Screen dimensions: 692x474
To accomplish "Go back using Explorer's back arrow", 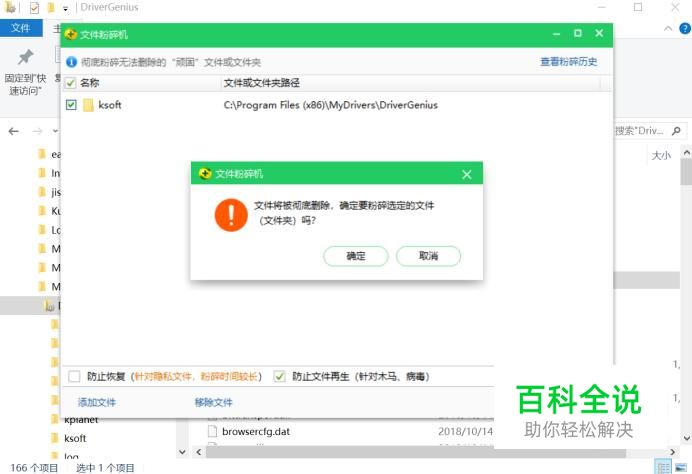I will (14, 131).
